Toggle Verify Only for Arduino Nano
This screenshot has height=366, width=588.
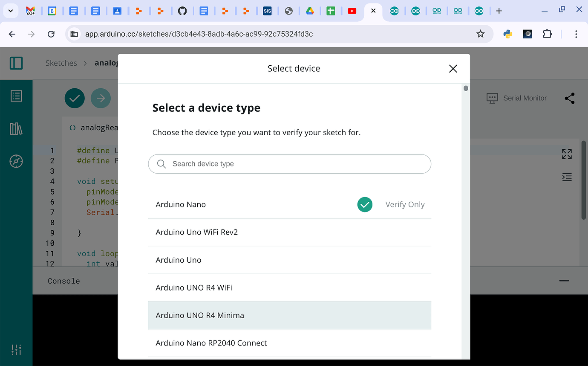tap(365, 204)
